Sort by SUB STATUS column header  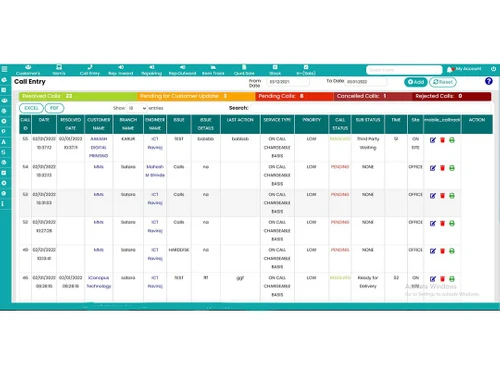368,124
